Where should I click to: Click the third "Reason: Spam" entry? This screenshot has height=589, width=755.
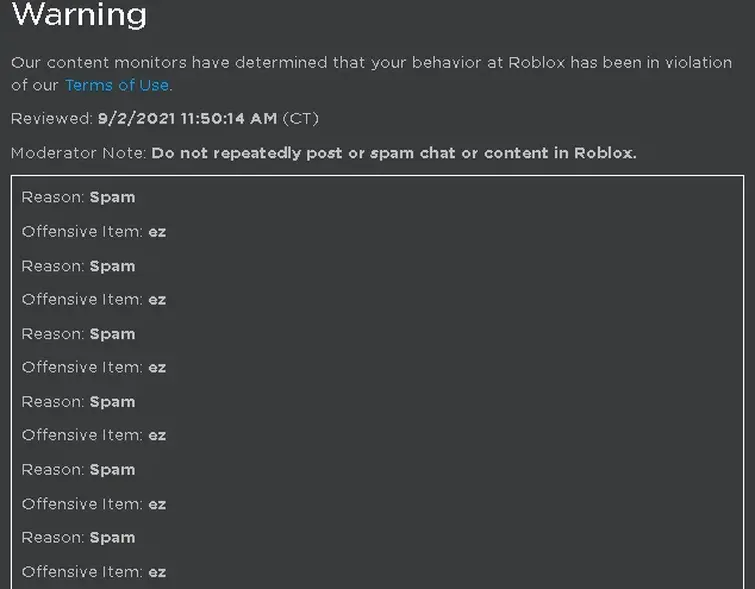coord(78,334)
